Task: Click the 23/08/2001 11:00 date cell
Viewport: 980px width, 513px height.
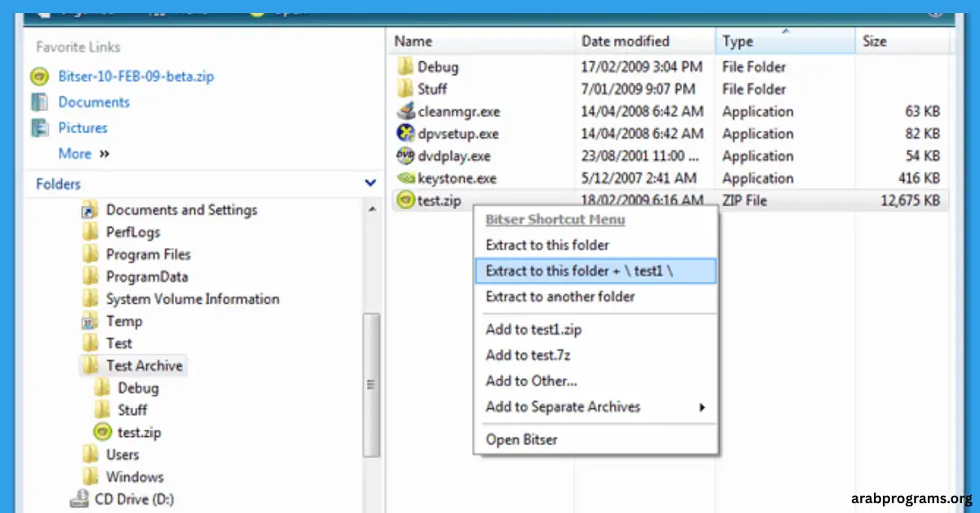Action: click(641, 156)
